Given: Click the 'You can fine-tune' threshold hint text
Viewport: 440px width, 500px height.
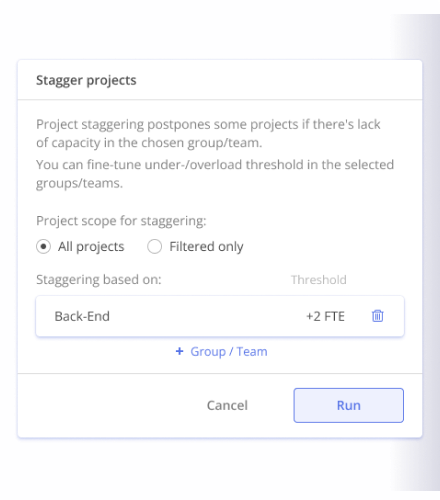Looking at the screenshot, I should (x=215, y=174).
